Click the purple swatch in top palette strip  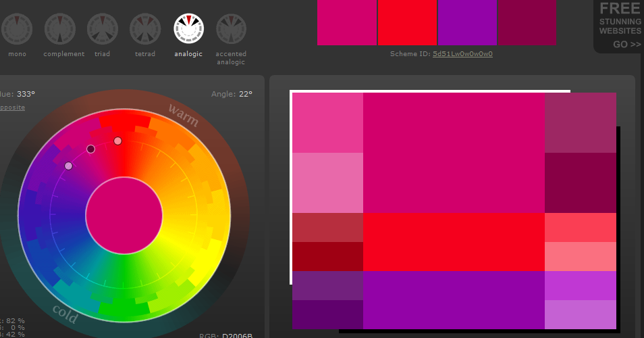(x=467, y=22)
